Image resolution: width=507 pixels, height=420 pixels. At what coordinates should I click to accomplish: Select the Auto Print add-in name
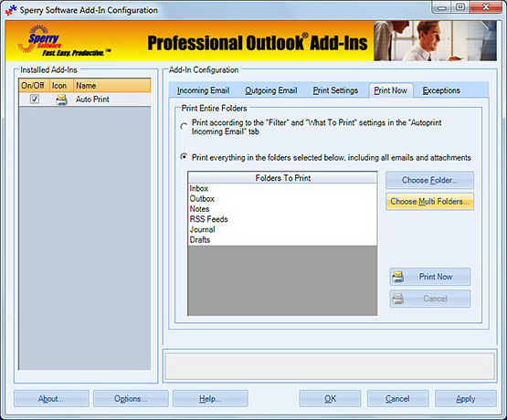[92, 100]
